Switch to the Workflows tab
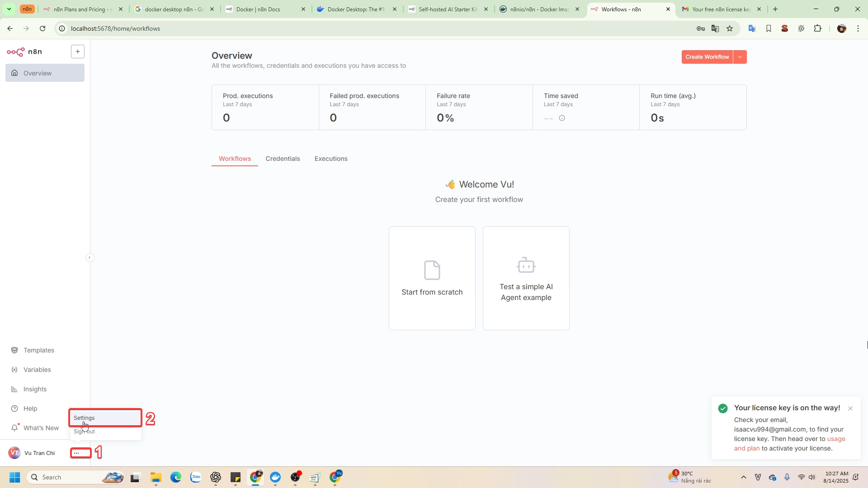This screenshot has height=488, width=868. [235, 159]
